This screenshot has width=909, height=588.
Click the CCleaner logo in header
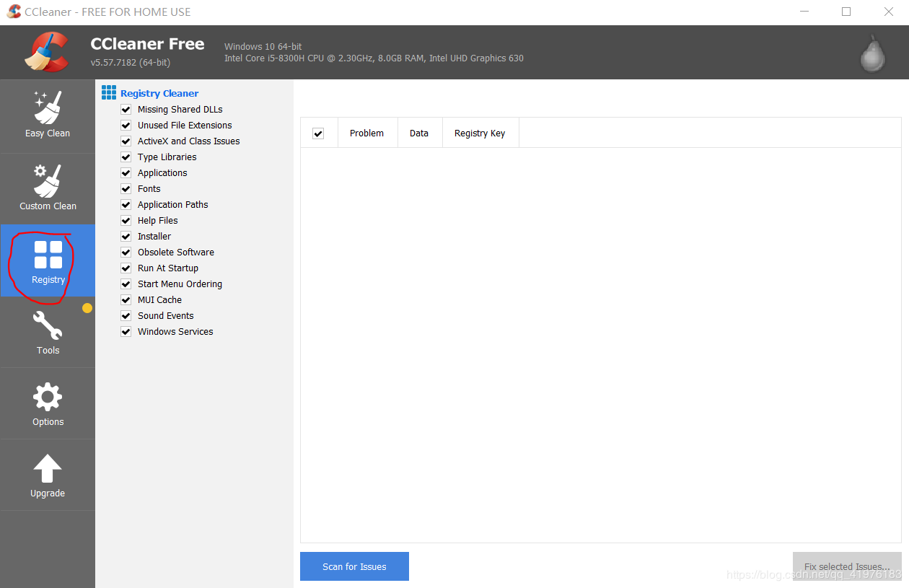pyautogui.click(x=46, y=53)
